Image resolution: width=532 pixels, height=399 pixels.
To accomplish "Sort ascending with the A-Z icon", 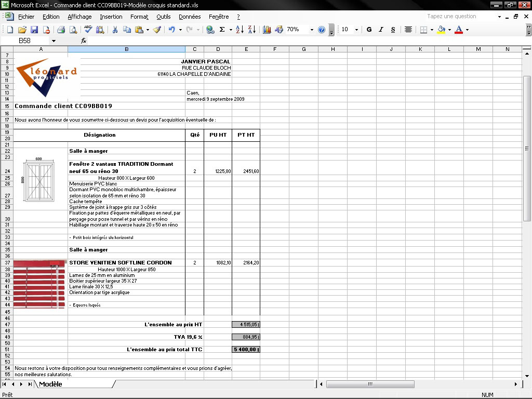I will coord(239,30).
